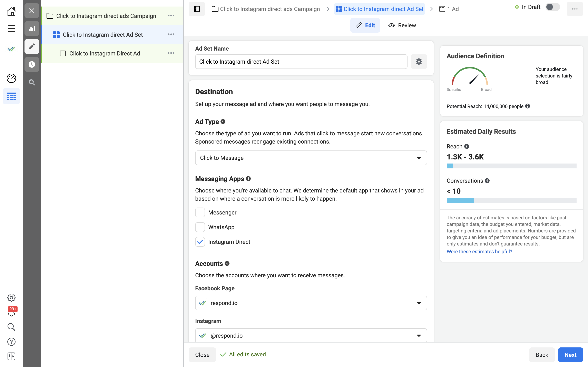The height and width of the screenshot is (367, 588).
Task: Click the grid/table view icon in sidebar
Action: (x=11, y=97)
